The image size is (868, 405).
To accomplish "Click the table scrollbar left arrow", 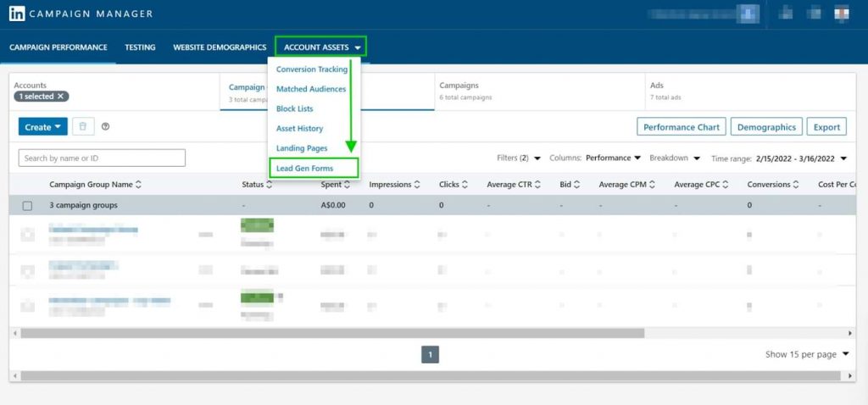I will click(14, 334).
